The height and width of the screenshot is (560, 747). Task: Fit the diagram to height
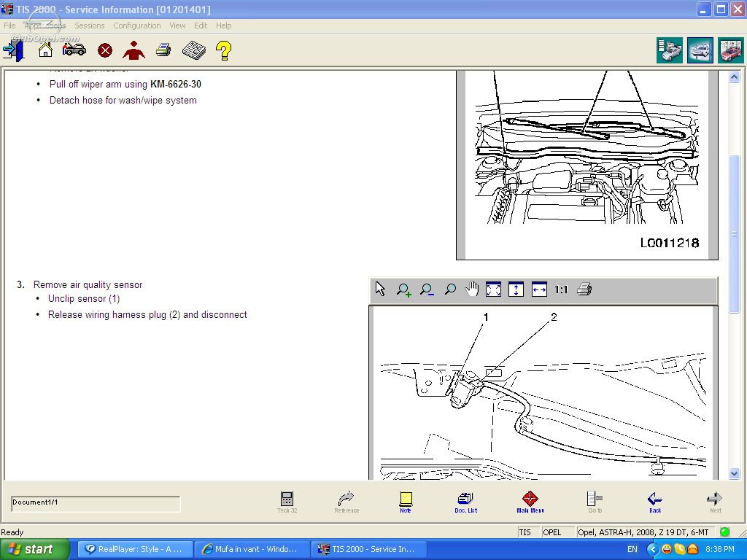516,289
